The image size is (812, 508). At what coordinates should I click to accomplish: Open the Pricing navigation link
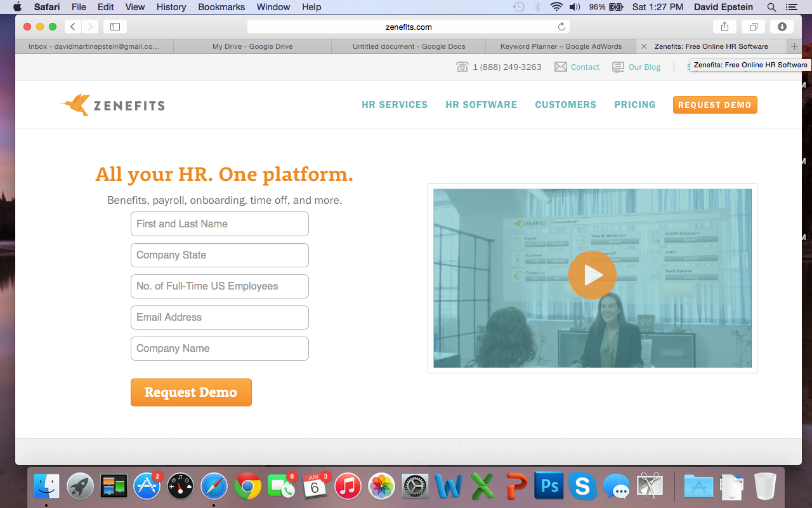click(634, 105)
